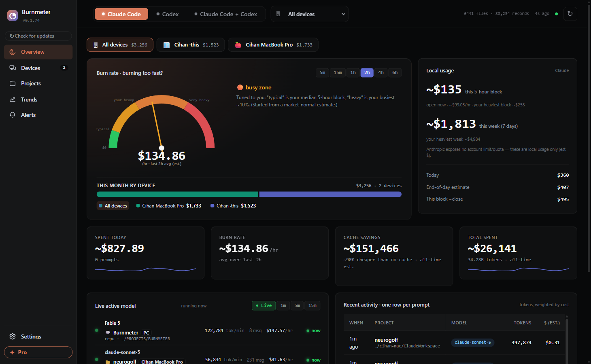Set burn rate window to 15m
Image resolution: width=591 pixels, height=364 pixels.
point(338,72)
